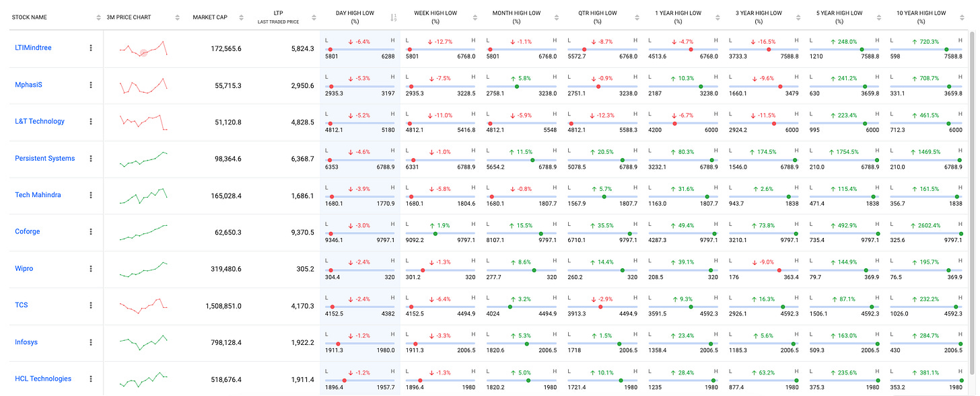The height and width of the screenshot is (396, 980).
Task: Click the Day High Low (%) header
Action: click(355, 17)
